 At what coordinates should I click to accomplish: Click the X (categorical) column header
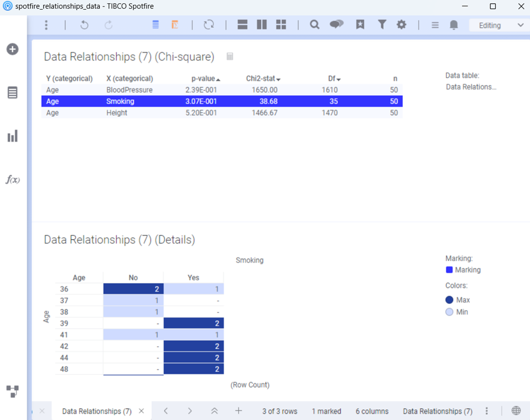click(129, 78)
